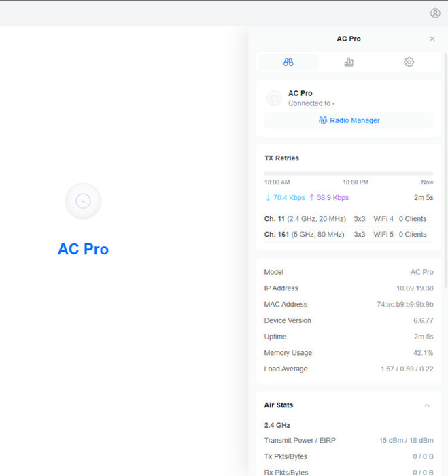
Task: Click the TX Retries heading
Action: pyautogui.click(x=281, y=158)
